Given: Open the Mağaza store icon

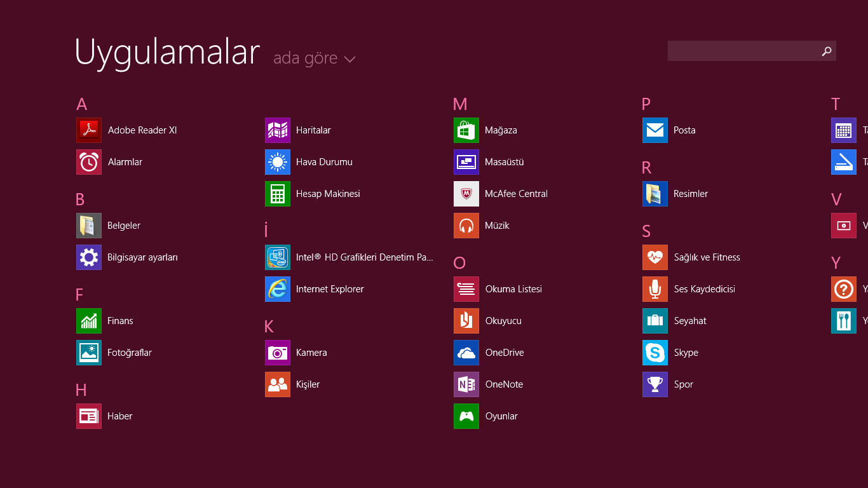Looking at the screenshot, I should click(x=466, y=130).
